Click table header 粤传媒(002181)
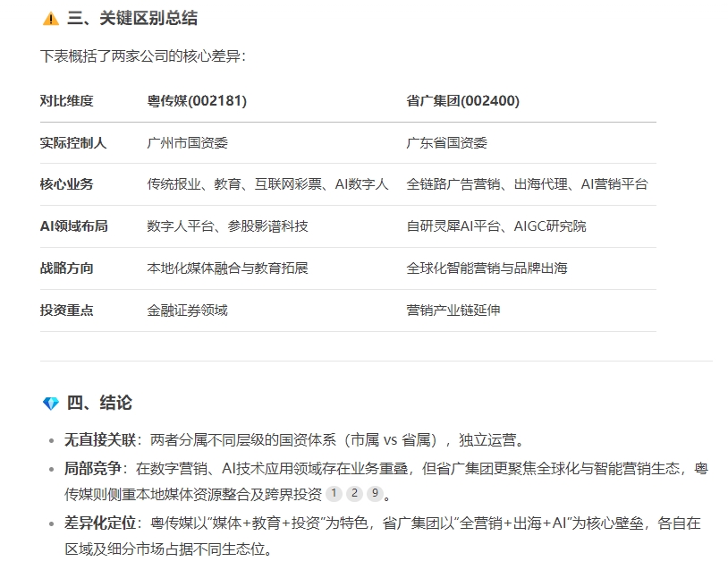This screenshot has height=570, width=728. [197, 101]
